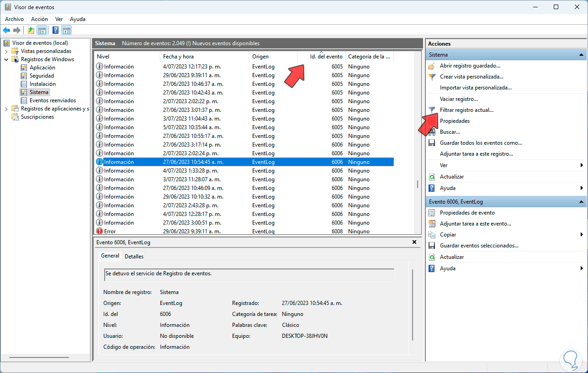The width and height of the screenshot is (588, 373).
Task: Select the Aplicación log
Action: pyautogui.click(x=42, y=68)
